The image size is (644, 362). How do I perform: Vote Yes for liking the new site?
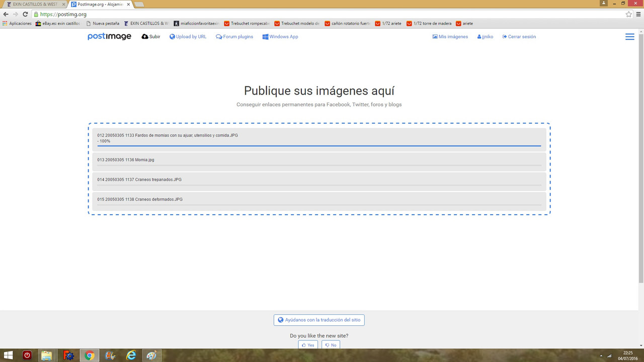click(307, 345)
